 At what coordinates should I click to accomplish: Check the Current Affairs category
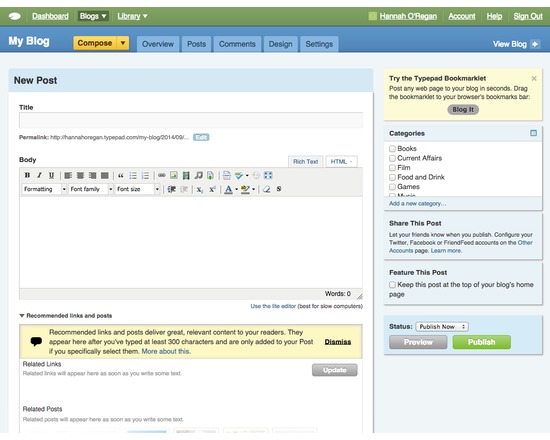click(x=393, y=158)
